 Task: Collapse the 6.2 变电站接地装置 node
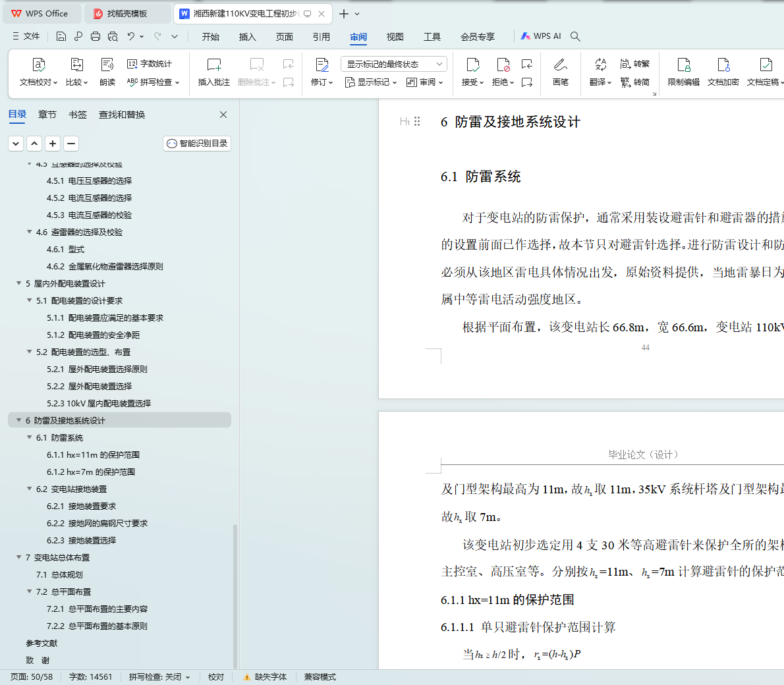(29, 489)
